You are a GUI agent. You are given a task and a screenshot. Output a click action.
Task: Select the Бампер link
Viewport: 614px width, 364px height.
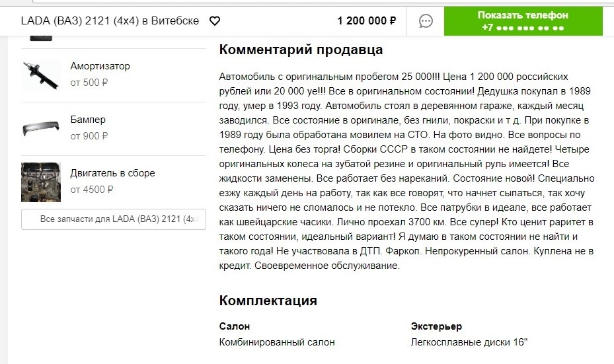click(x=88, y=120)
